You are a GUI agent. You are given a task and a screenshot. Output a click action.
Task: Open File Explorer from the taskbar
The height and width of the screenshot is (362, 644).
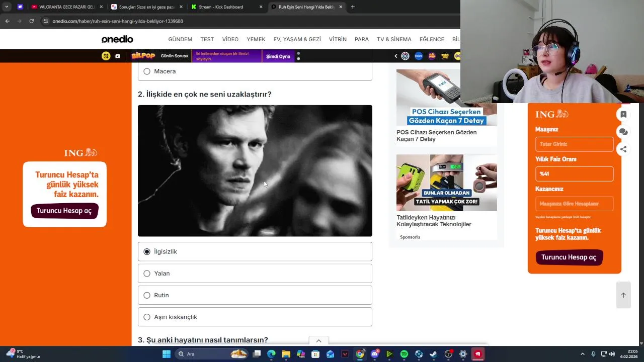tap(286, 354)
